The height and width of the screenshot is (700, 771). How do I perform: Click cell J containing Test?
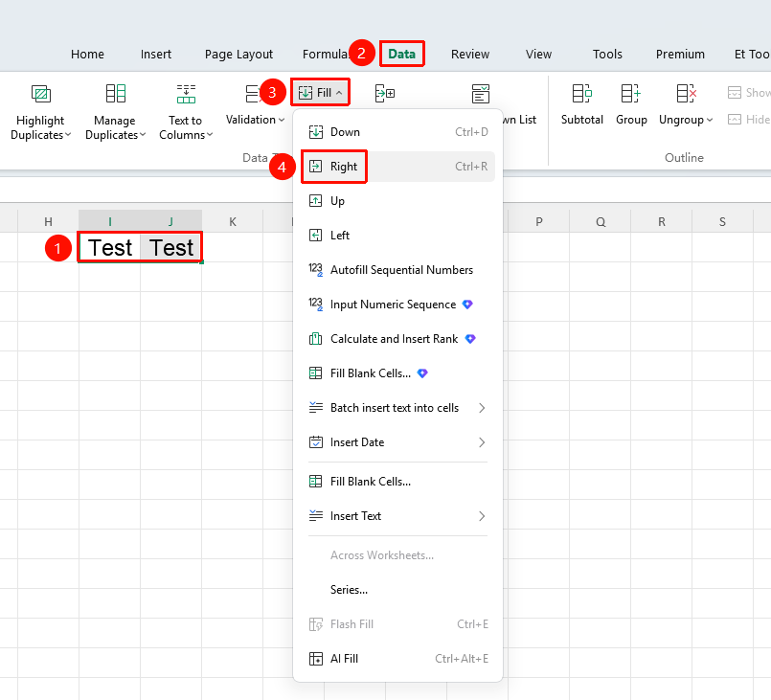(x=171, y=247)
